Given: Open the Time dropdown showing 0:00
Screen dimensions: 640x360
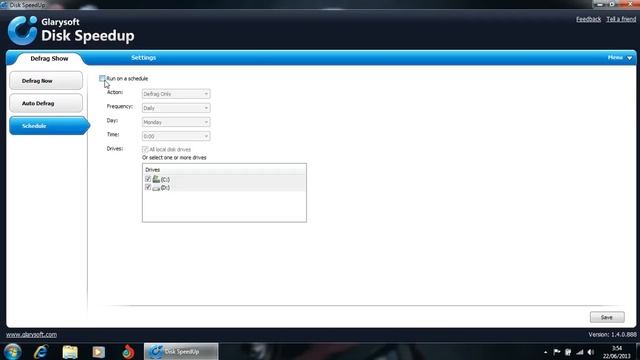Looking at the screenshot, I should pos(176,136).
